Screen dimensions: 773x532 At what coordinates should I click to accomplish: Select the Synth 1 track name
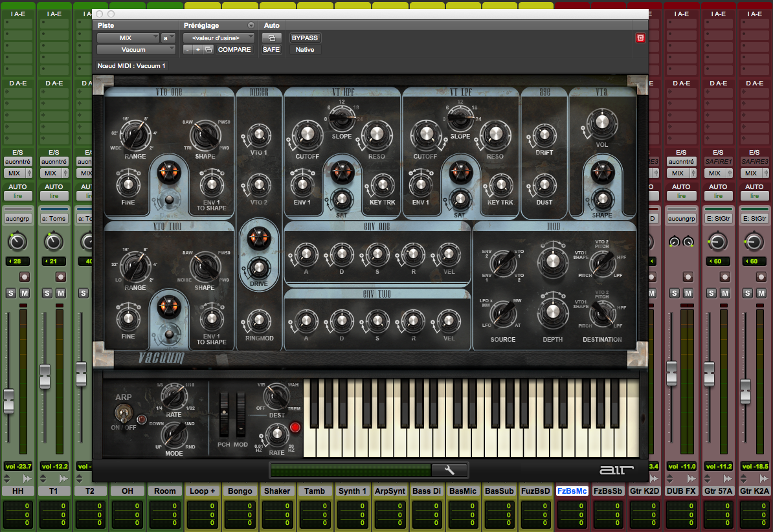(352, 491)
